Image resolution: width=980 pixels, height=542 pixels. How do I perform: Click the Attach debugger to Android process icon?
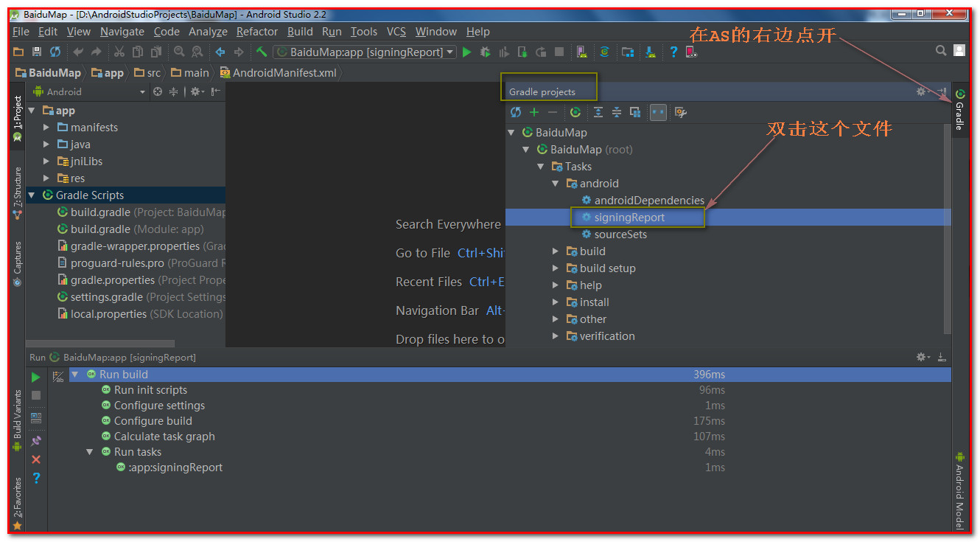(x=522, y=52)
